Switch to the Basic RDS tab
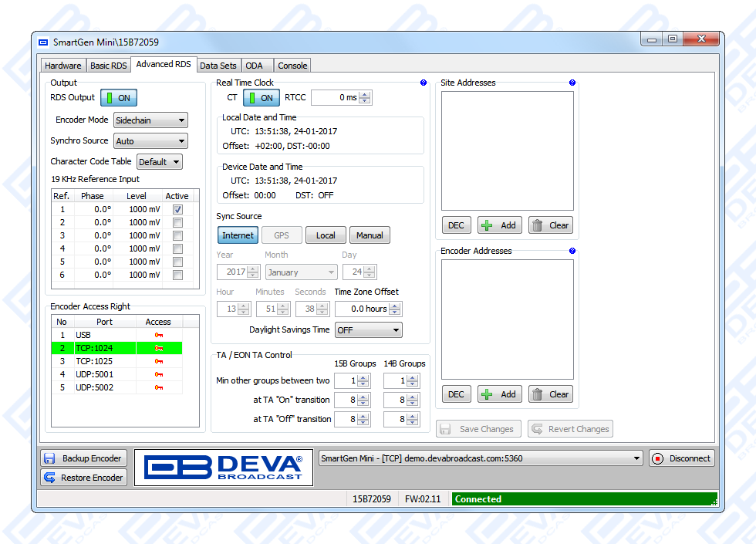Viewport: 756px width, 544px height. tap(108, 66)
